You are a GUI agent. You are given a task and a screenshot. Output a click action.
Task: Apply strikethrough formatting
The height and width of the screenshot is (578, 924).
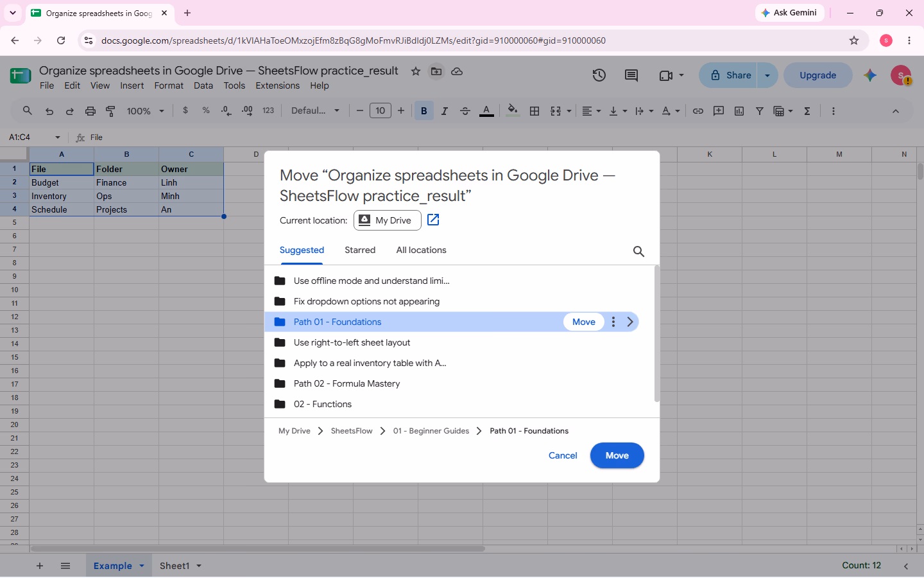pos(465,111)
